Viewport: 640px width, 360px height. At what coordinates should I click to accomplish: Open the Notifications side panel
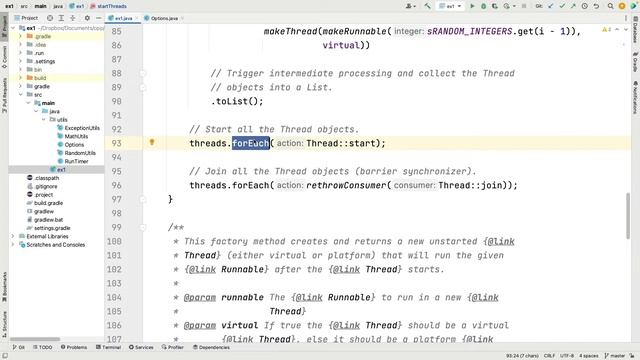pyautogui.click(x=636, y=97)
